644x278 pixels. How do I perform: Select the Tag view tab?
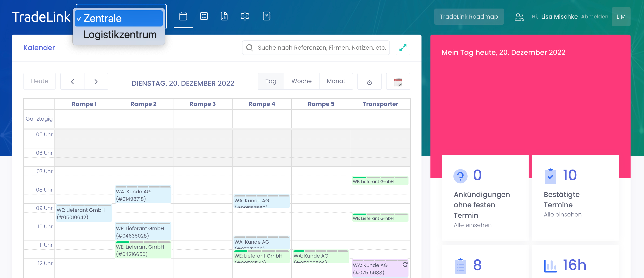[x=271, y=81]
